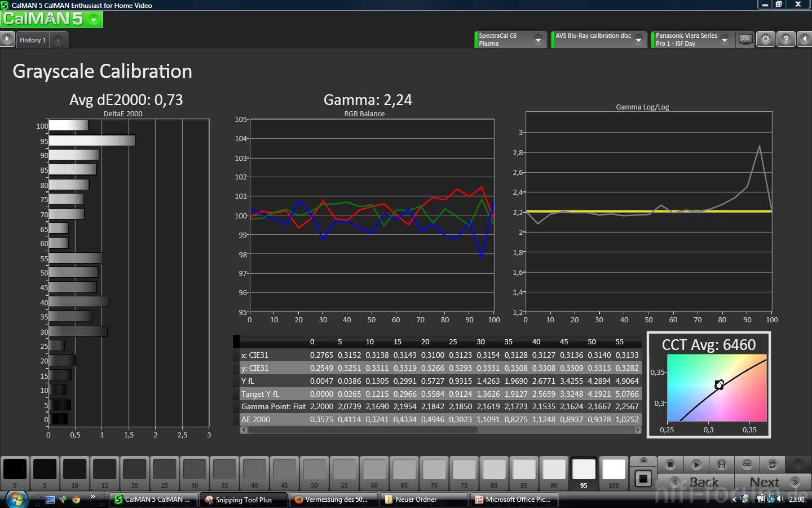Click the read series bracket icon
Viewport: 812px width, 508px height.
click(722, 464)
